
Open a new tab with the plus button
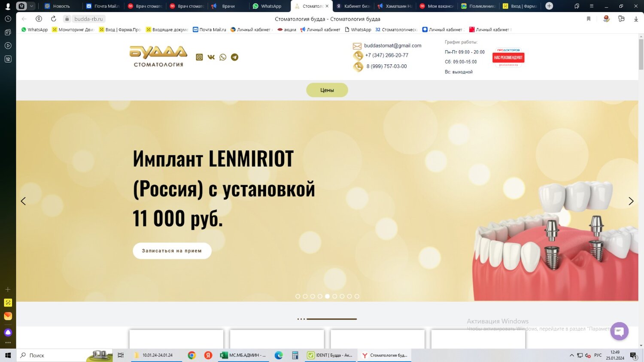click(549, 6)
